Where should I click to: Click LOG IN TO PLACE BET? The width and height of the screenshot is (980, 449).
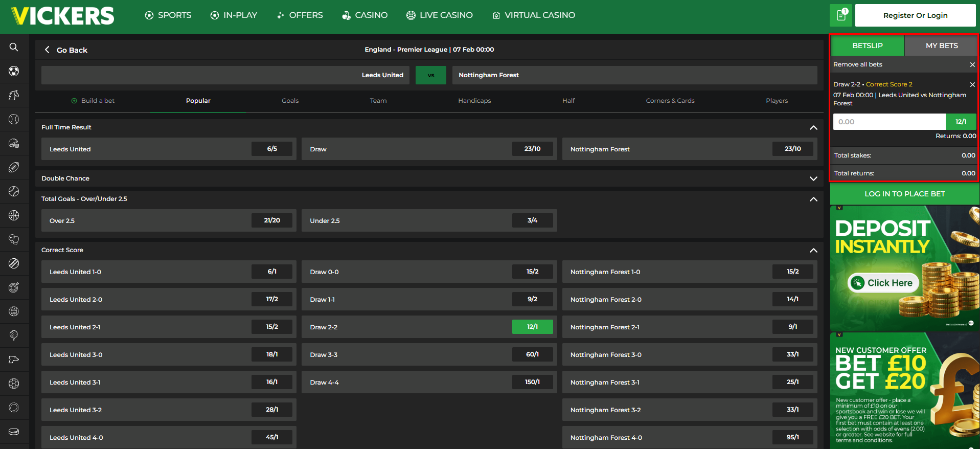904,194
